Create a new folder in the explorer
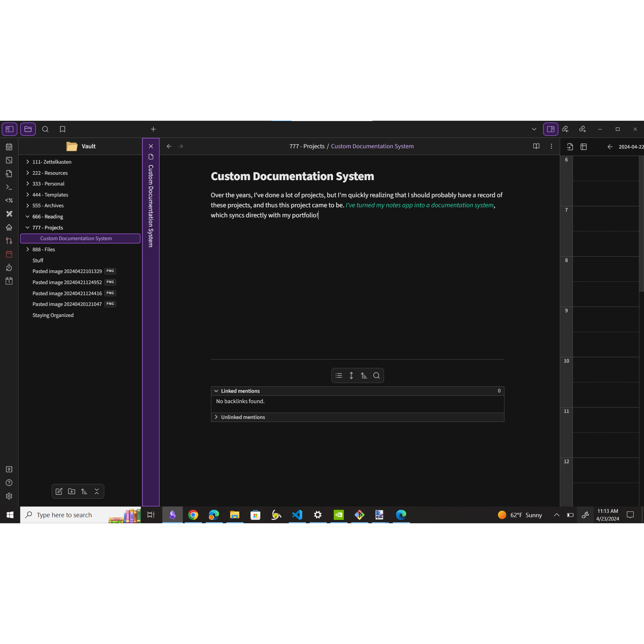644x644 pixels. point(71,491)
